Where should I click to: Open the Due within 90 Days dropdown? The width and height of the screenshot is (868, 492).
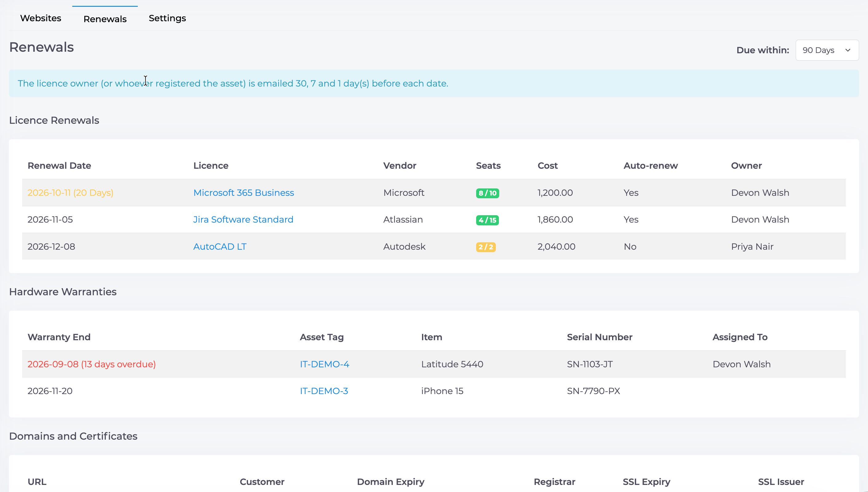[827, 50]
